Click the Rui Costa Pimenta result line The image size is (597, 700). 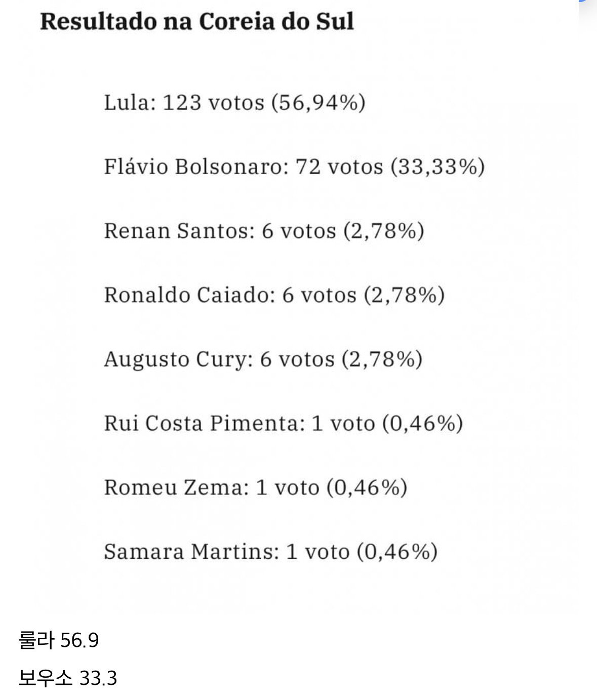click(x=284, y=423)
